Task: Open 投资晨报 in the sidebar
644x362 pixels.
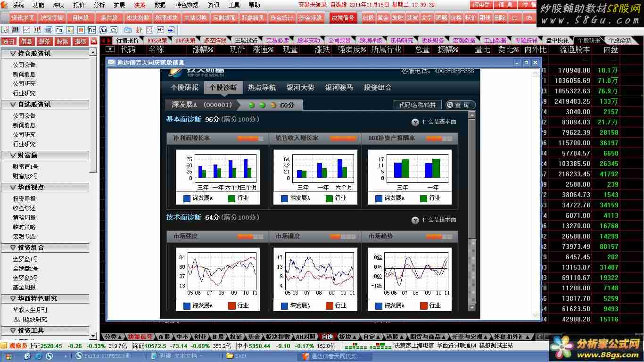Action: 24,199
